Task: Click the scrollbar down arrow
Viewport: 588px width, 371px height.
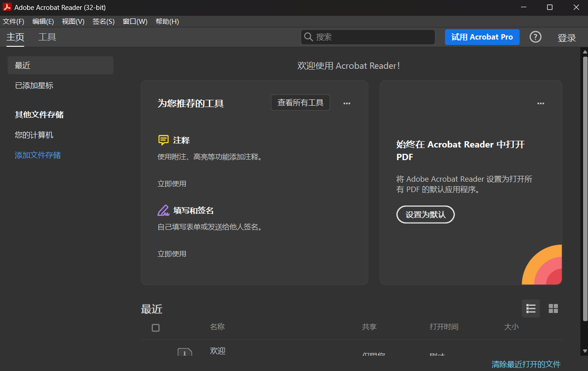Action: pos(585,351)
